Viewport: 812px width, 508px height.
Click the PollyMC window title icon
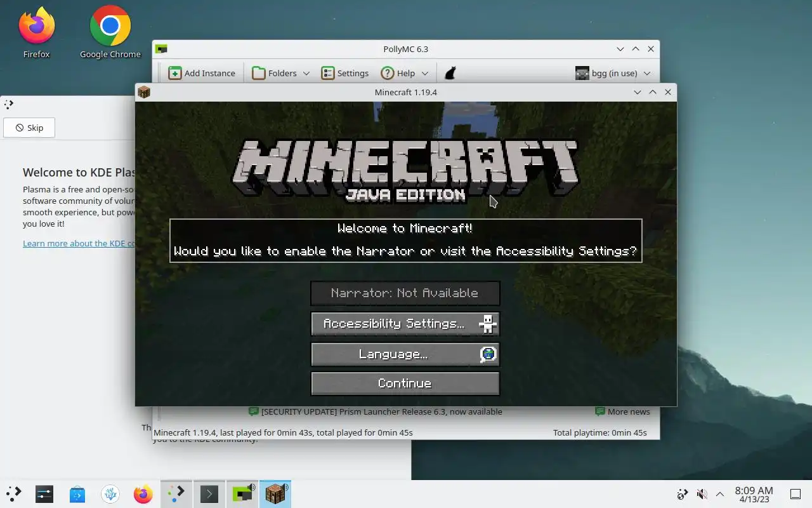161,49
